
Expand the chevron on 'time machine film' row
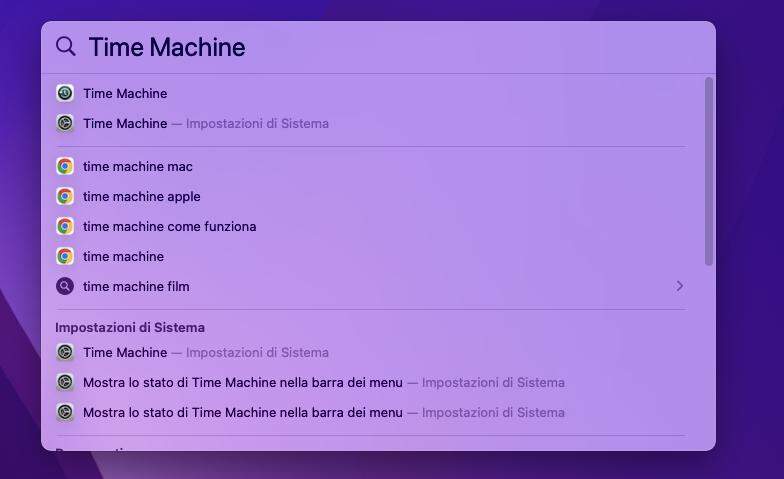coord(680,286)
